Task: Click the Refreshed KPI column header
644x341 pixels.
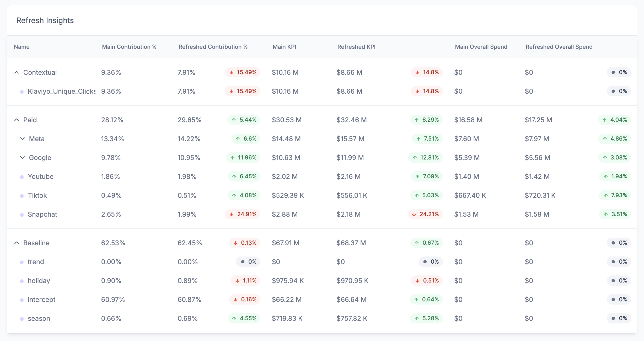Action: click(356, 47)
